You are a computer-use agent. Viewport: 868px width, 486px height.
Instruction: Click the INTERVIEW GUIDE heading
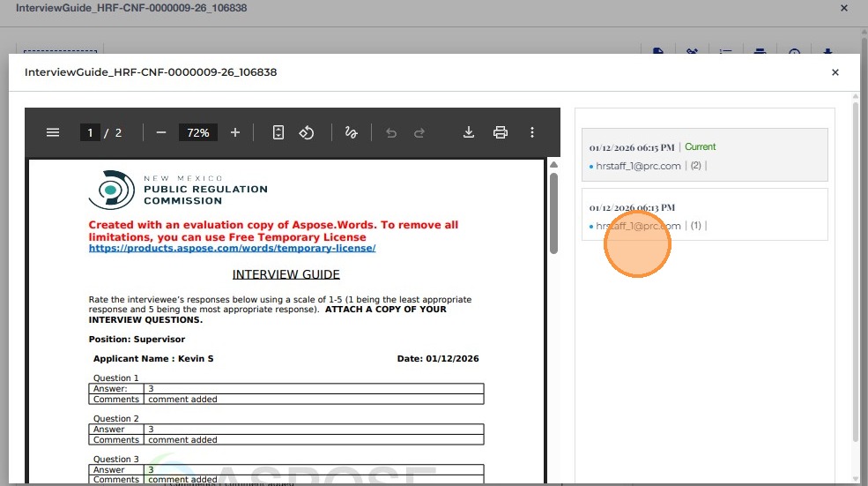286,274
